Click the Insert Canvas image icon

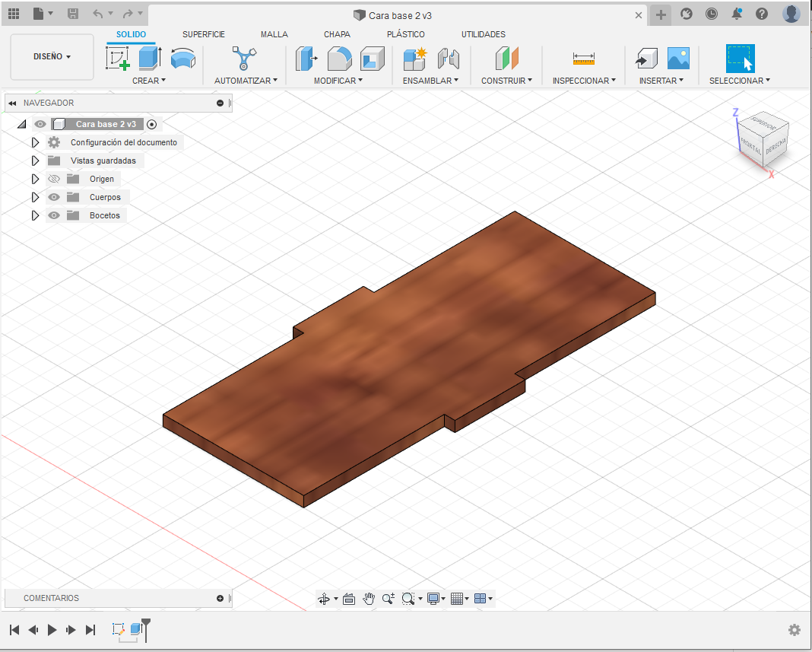click(677, 59)
